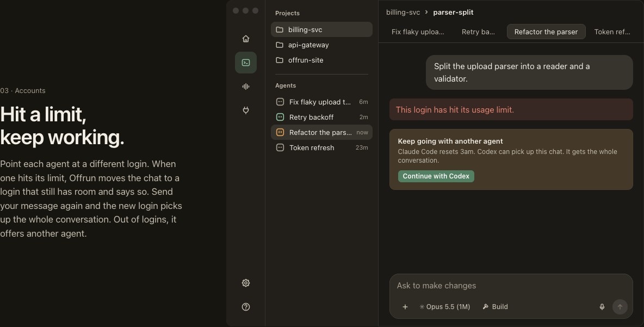The image size is (644, 327).
Task: Click the orange agent icon for Refactor the parser
Action: tap(280, 132)
